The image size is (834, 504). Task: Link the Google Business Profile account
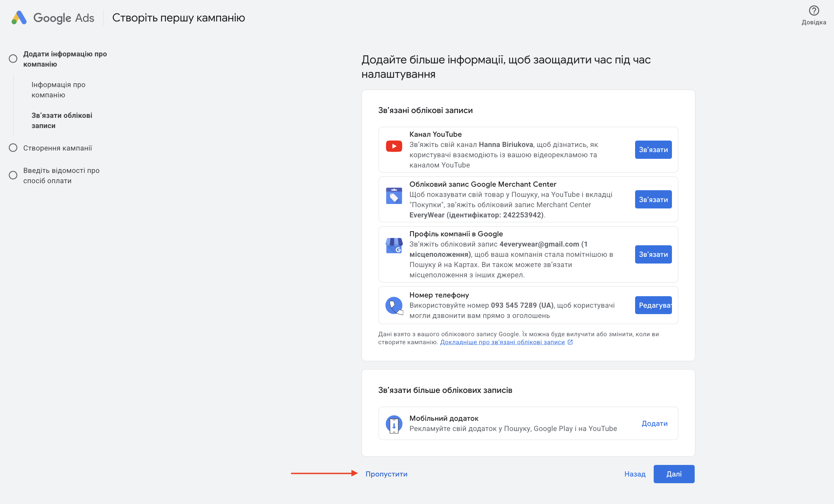653,255
